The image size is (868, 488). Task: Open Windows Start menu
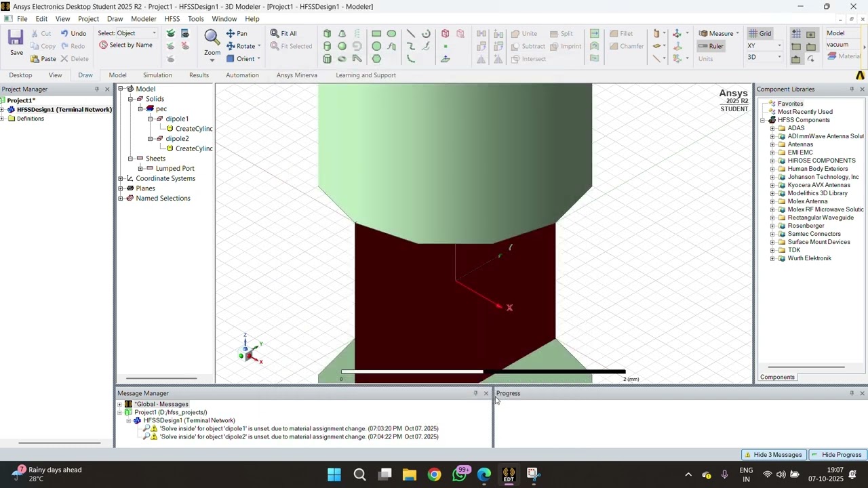point(334,474)
